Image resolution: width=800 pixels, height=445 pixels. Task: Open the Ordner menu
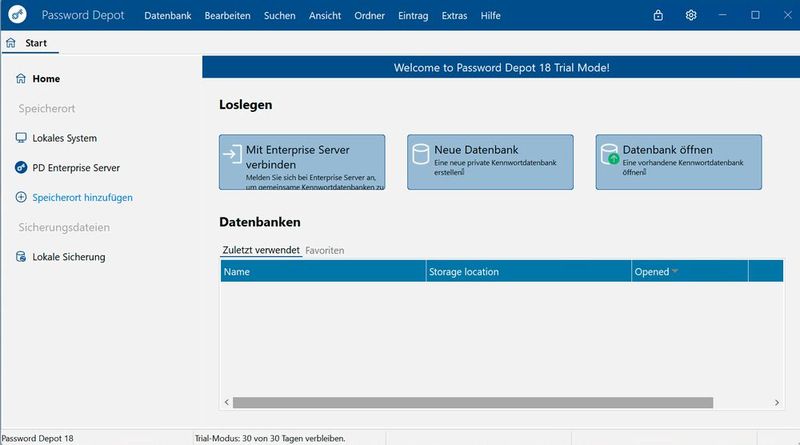pos(369,16)
